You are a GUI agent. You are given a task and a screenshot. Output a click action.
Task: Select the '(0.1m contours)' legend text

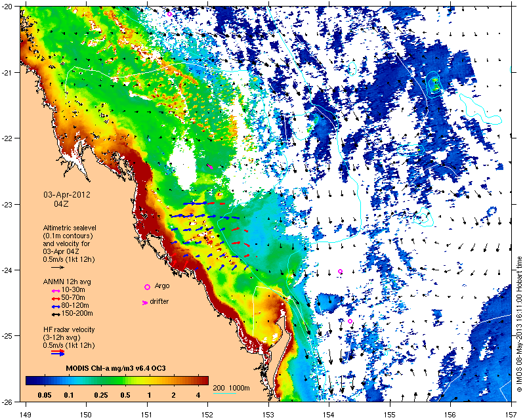tap(68, 236)
